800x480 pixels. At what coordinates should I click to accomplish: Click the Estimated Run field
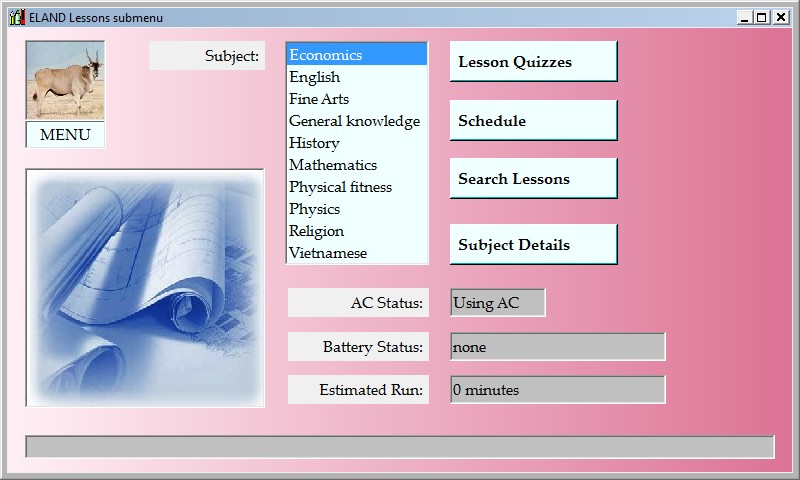click(557, 390)
